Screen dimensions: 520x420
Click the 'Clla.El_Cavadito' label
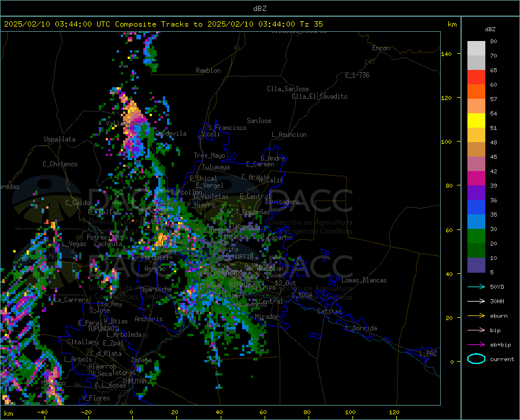pos(320,96)
